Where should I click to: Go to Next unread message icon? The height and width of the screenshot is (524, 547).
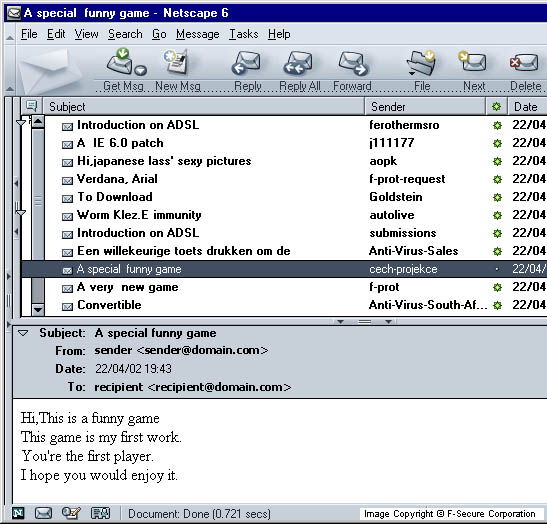tap(472, 61)
